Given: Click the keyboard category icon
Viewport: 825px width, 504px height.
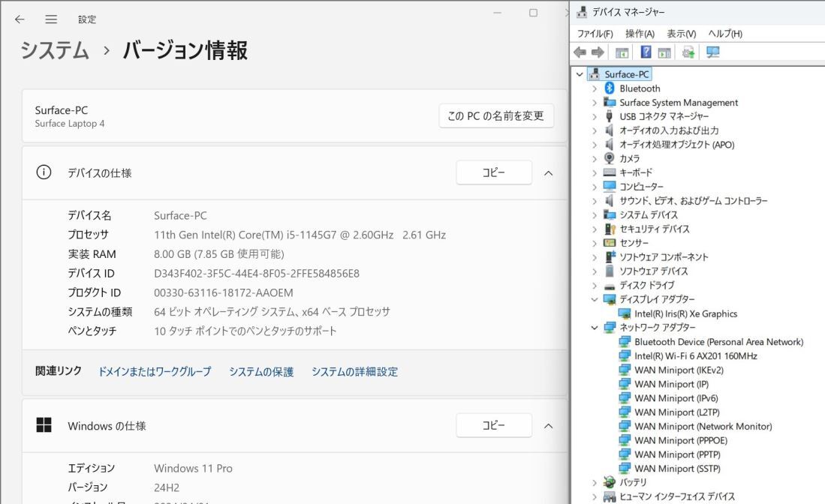Looking at the screenshot, I should 610,172.
